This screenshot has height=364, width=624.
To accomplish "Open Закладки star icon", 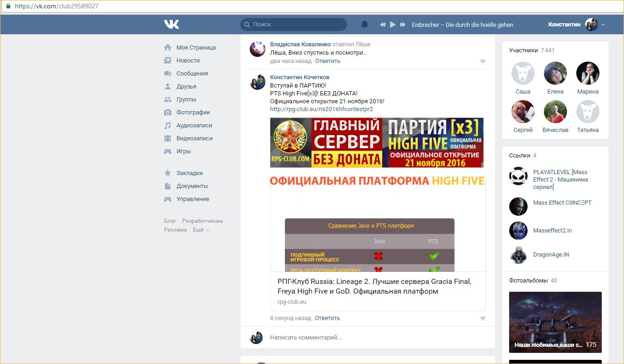I will pyautogui.click(x=168, y=173).
